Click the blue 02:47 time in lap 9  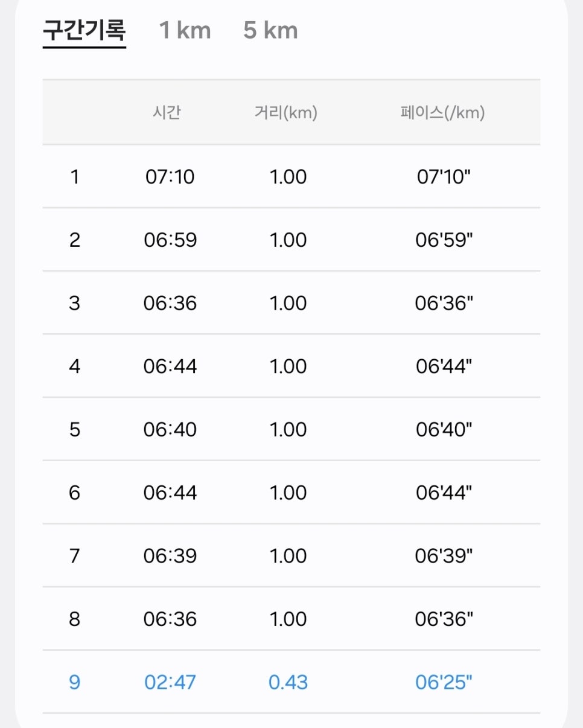click(170, 682)
